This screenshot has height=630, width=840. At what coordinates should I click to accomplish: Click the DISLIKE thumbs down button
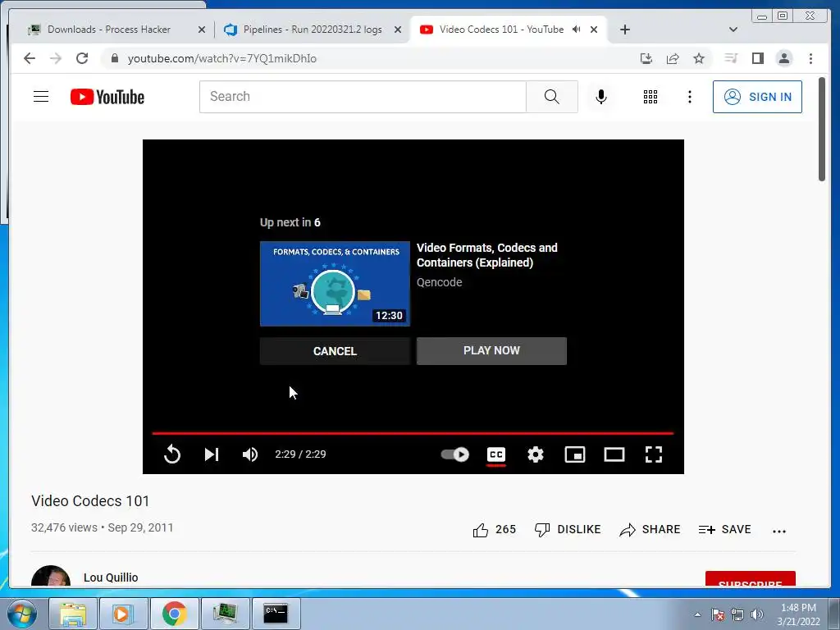(x=568, y=529)
